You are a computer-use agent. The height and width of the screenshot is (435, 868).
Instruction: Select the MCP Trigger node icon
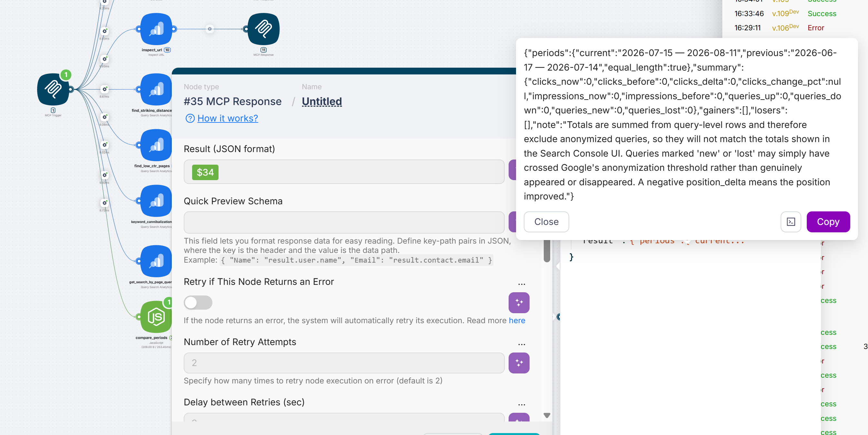[53, 89]
